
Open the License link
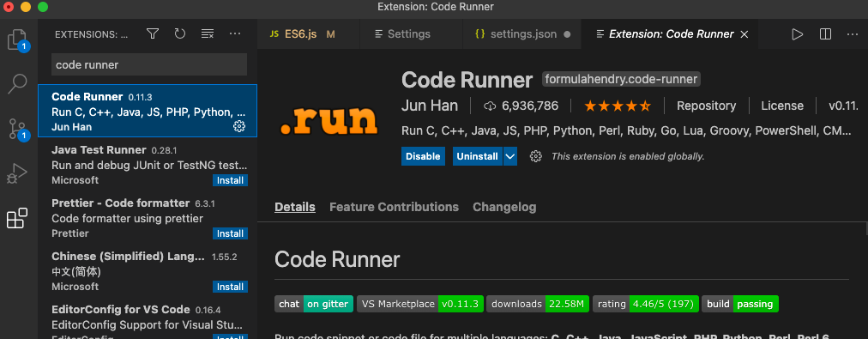pyautogui.click(x=782, y=106)
